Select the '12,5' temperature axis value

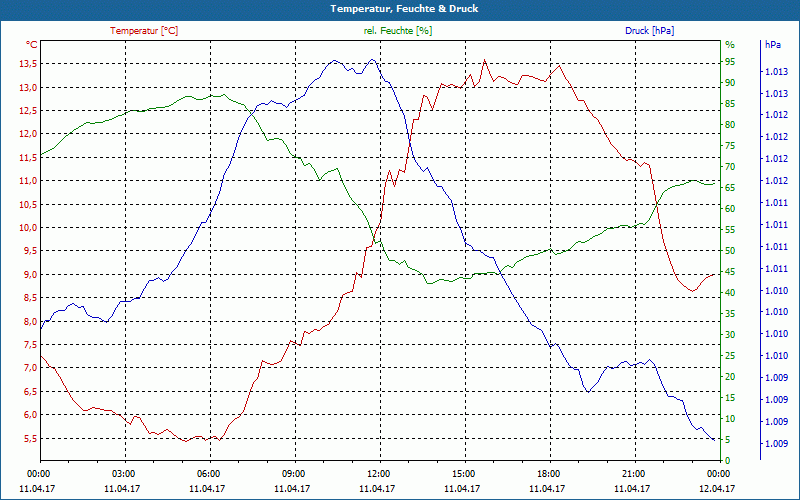pyautogui.click(x=28, y=111)
